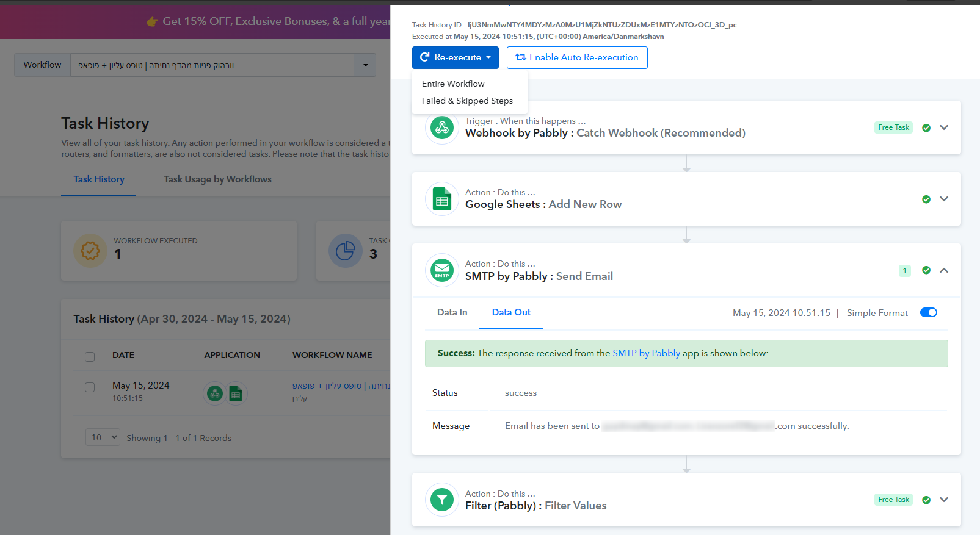Open the records per page dropdown
980x535 pixels.
[x=103, y=437]
